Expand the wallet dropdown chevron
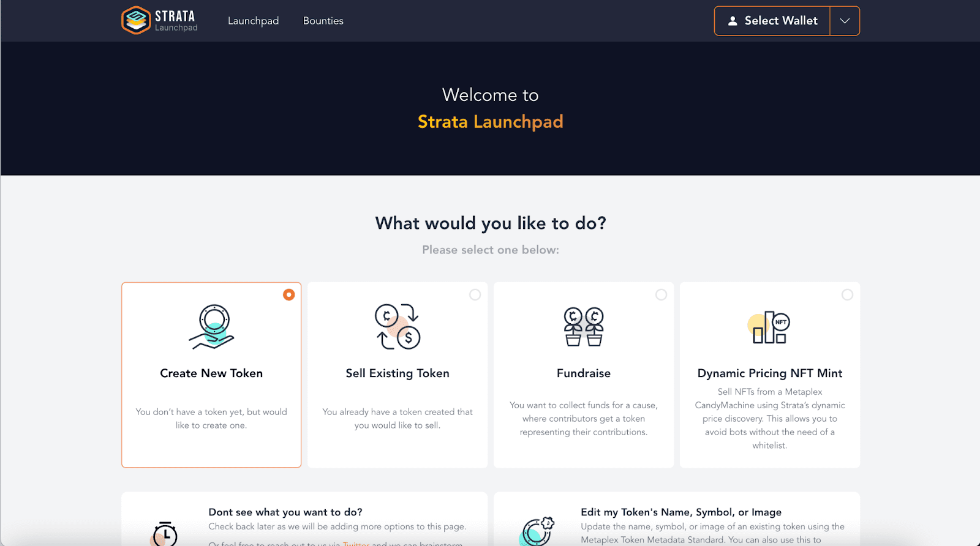The image size is (980, 546). tap(845, 21)
